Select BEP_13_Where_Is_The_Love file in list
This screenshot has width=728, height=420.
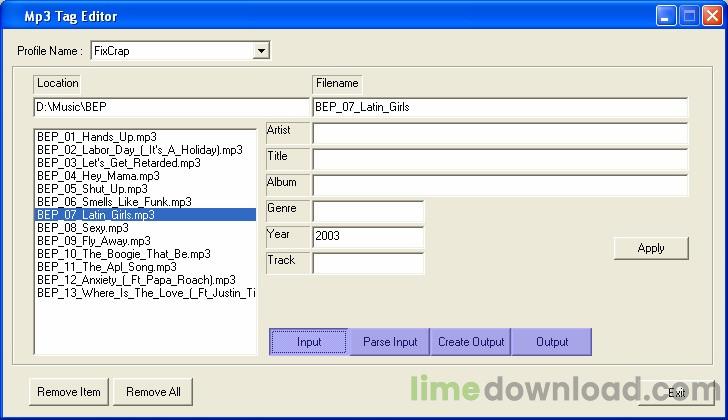coord(145,293)
